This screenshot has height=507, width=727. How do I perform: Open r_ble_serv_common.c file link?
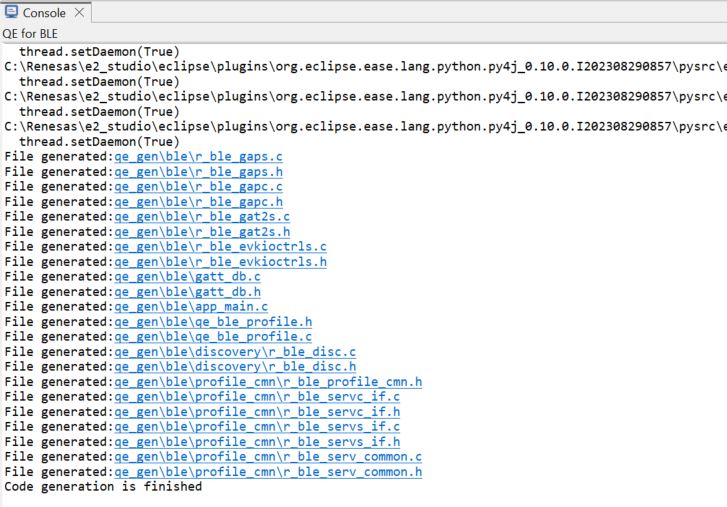(268, 457)
